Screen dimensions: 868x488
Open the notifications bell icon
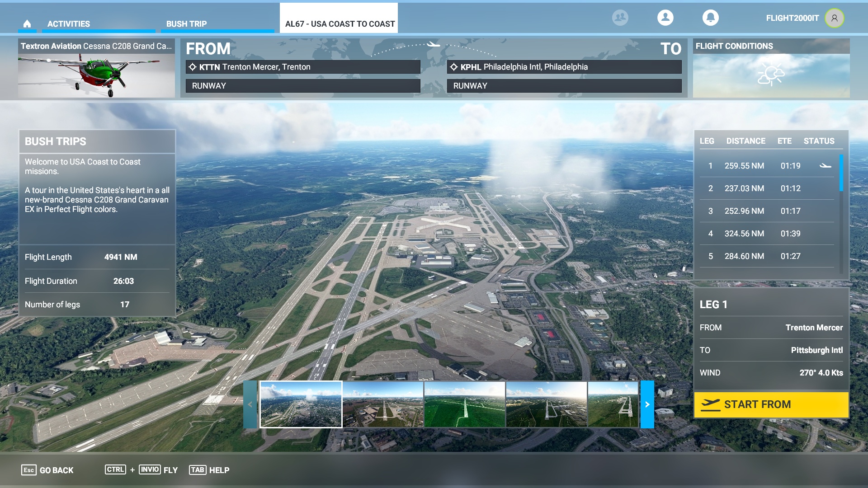pos(711,18)
